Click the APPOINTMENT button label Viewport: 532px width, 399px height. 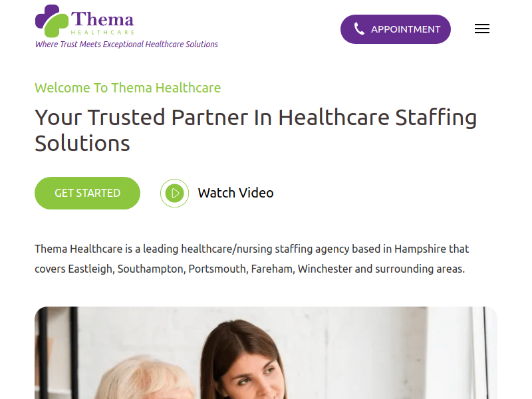406,29
